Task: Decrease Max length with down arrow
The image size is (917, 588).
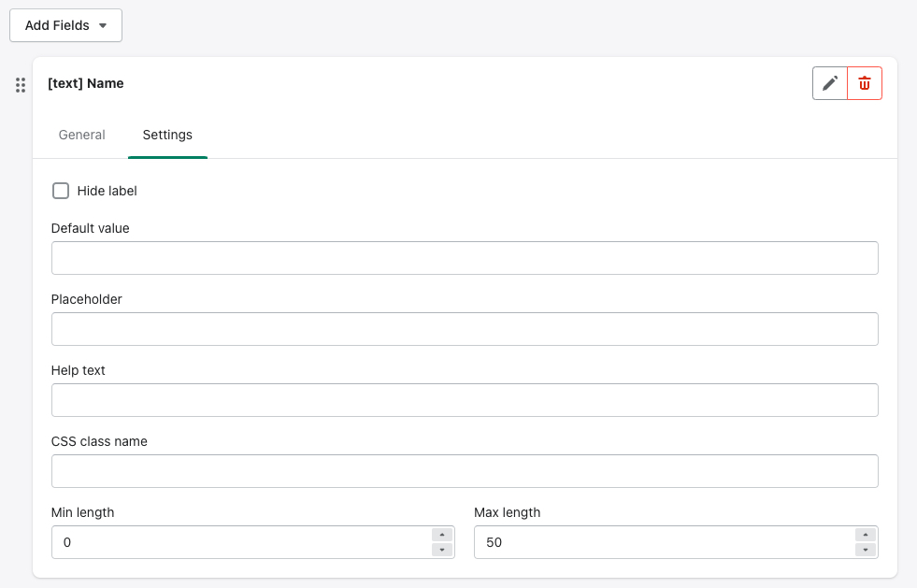Action: point(866,550)
